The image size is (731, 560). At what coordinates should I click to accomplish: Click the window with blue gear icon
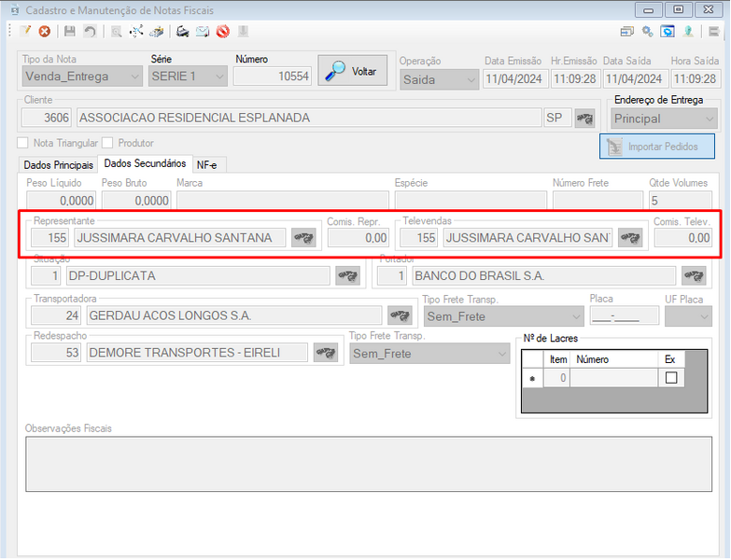click(x=668, y=31)
